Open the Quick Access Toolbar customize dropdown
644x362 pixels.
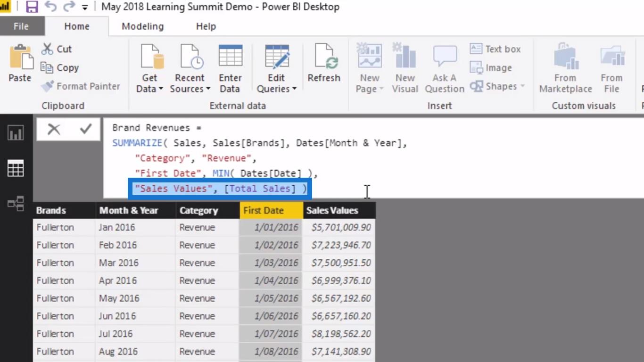tap(85, 7)
